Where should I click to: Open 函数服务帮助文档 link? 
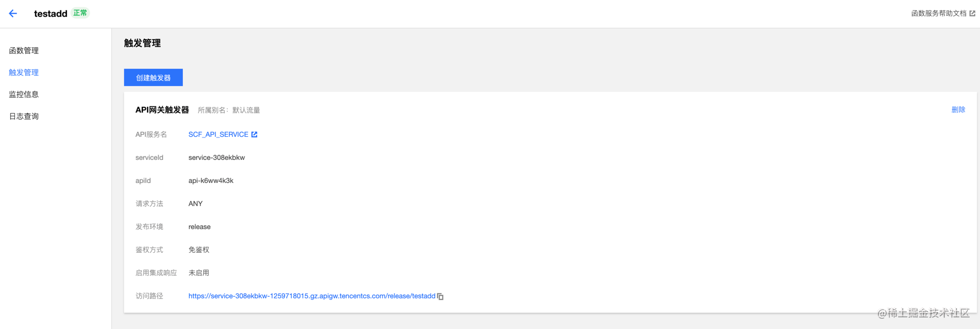coord(938,13)
